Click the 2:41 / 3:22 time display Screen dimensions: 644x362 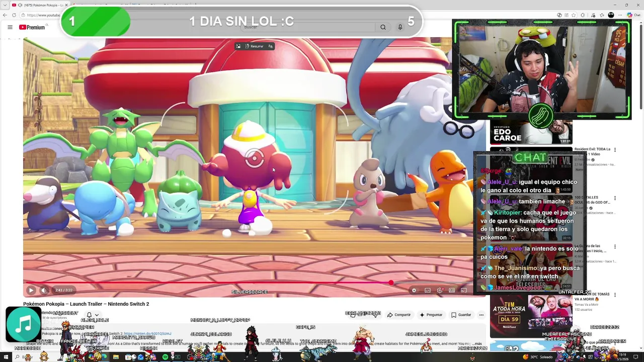[64, 290]
